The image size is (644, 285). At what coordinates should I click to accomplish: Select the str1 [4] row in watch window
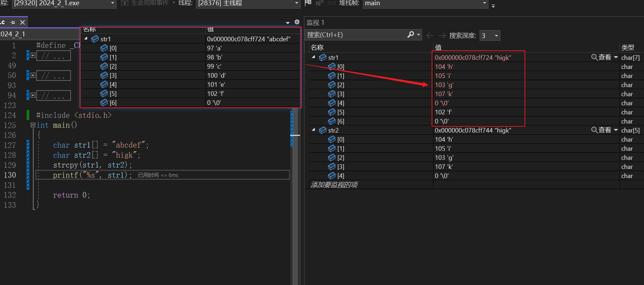[476, 103]
